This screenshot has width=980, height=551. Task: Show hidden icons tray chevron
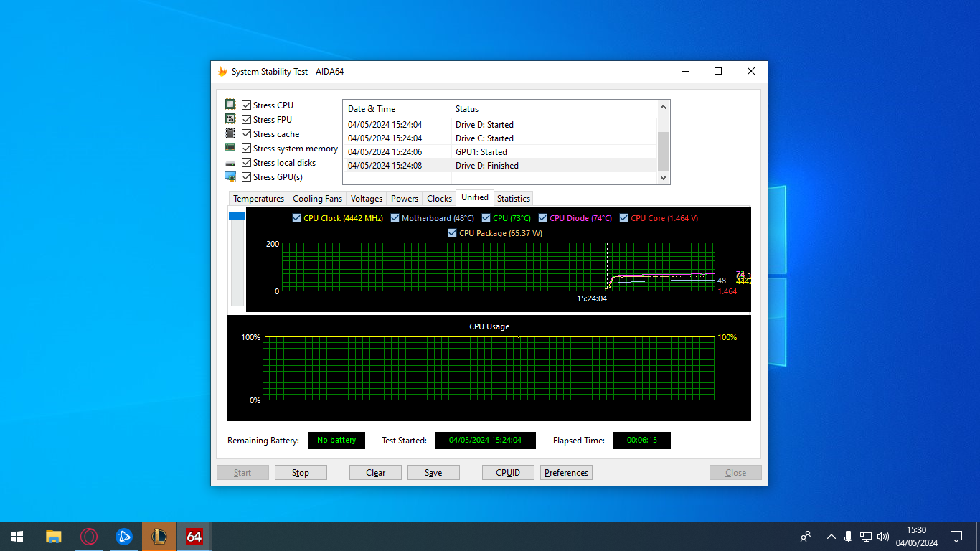click(831, 537)
